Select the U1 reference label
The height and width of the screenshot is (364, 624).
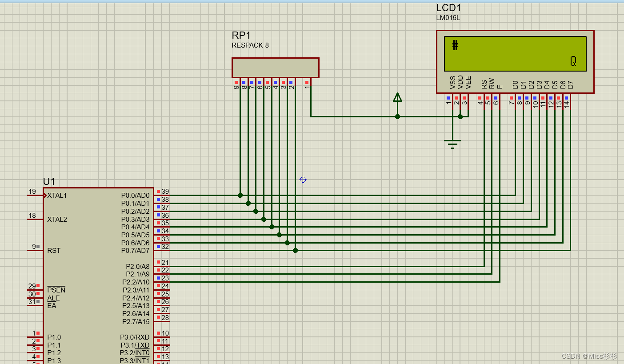click(49, 181)
